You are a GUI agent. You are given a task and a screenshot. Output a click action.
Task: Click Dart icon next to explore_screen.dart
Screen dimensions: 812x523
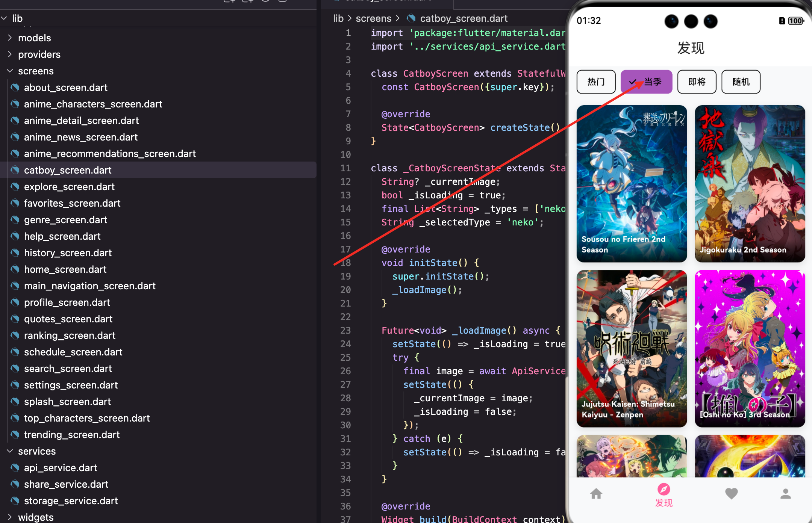15,187
